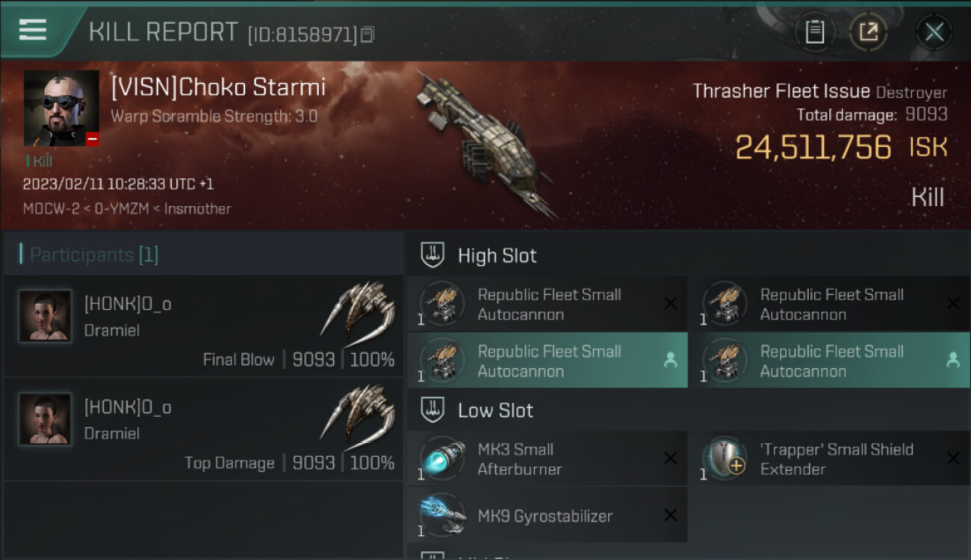Click the clipboard icon in the header

814,32
